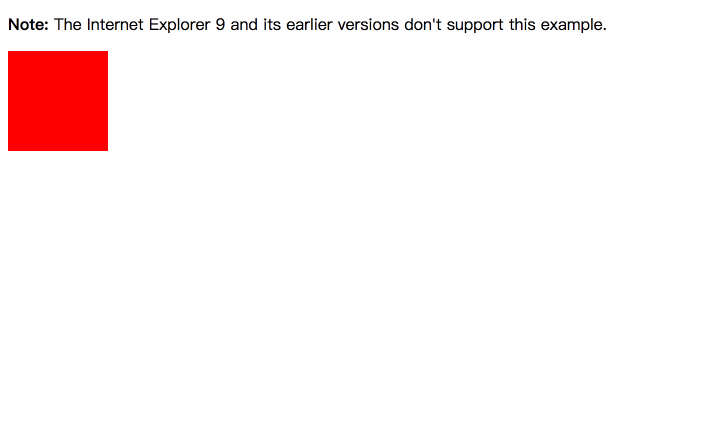Click the word "don't" in the note
The image size is (703, 430).
tap(423, 25)
